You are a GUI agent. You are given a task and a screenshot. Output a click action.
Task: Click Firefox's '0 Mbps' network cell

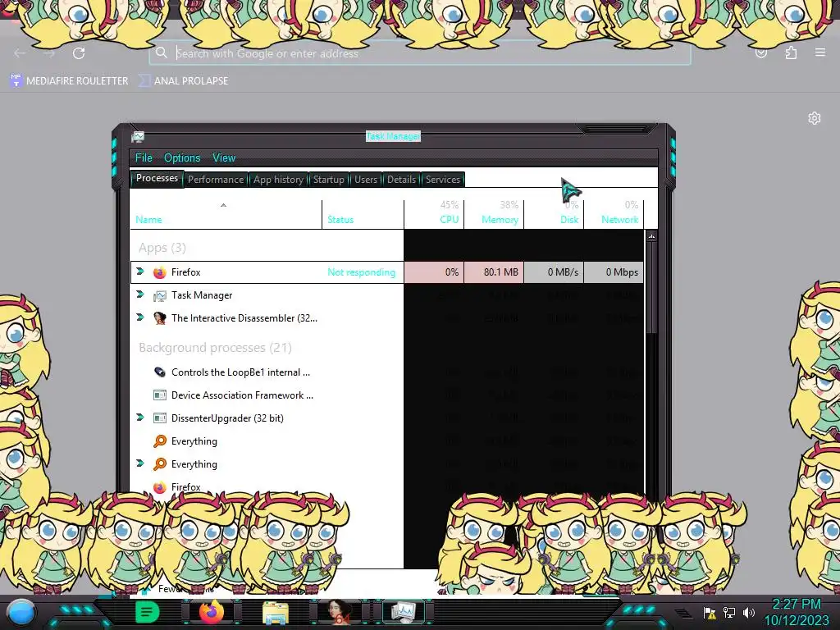(x=614, y=272)
